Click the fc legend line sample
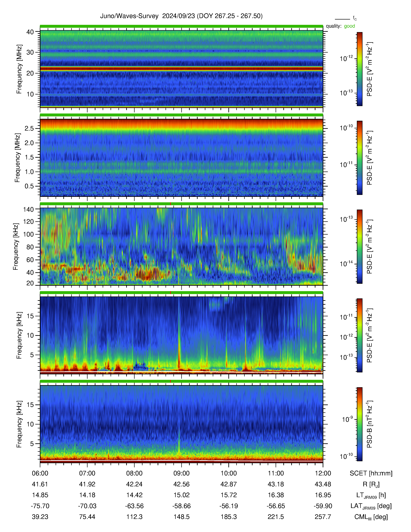 342,19
